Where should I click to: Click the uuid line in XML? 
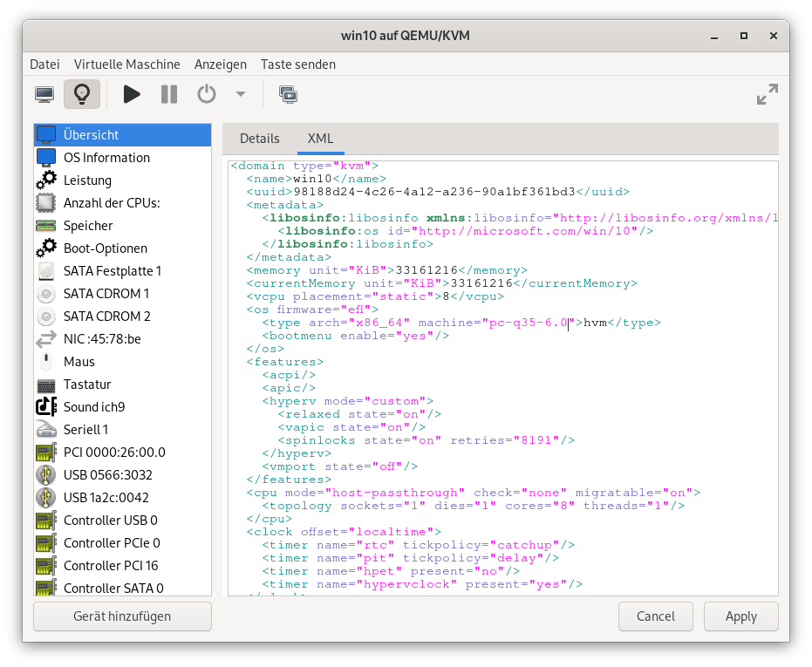[x=438, y=192]
